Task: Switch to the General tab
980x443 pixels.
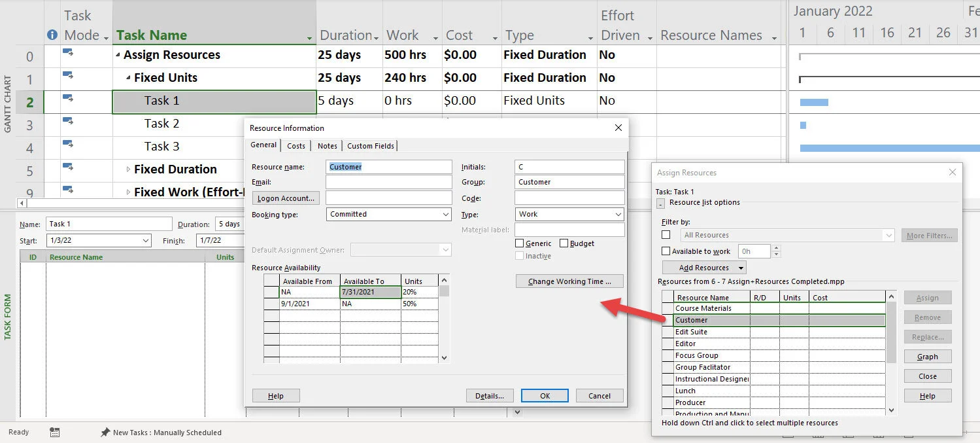Action: tap(263, 145)
